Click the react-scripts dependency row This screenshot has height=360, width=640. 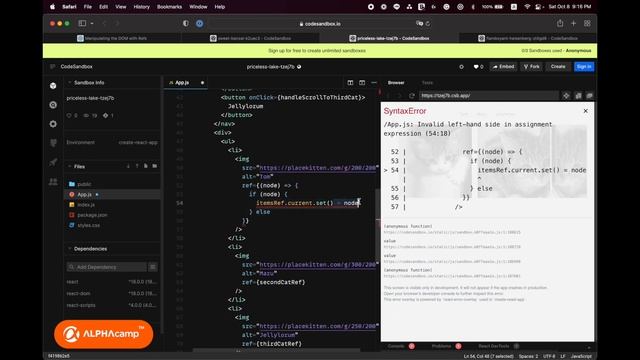pyautogui.click(x=111, y=305)
